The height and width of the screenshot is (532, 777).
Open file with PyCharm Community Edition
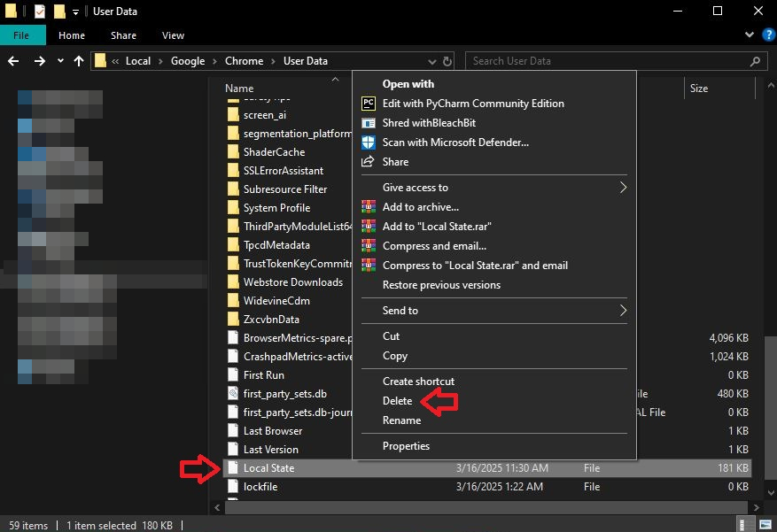473,104
